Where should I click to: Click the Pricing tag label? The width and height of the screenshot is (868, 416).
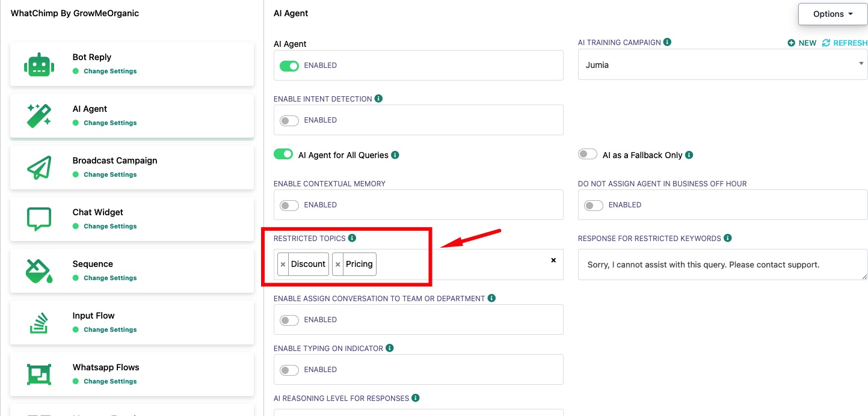[x=359, y=264]
